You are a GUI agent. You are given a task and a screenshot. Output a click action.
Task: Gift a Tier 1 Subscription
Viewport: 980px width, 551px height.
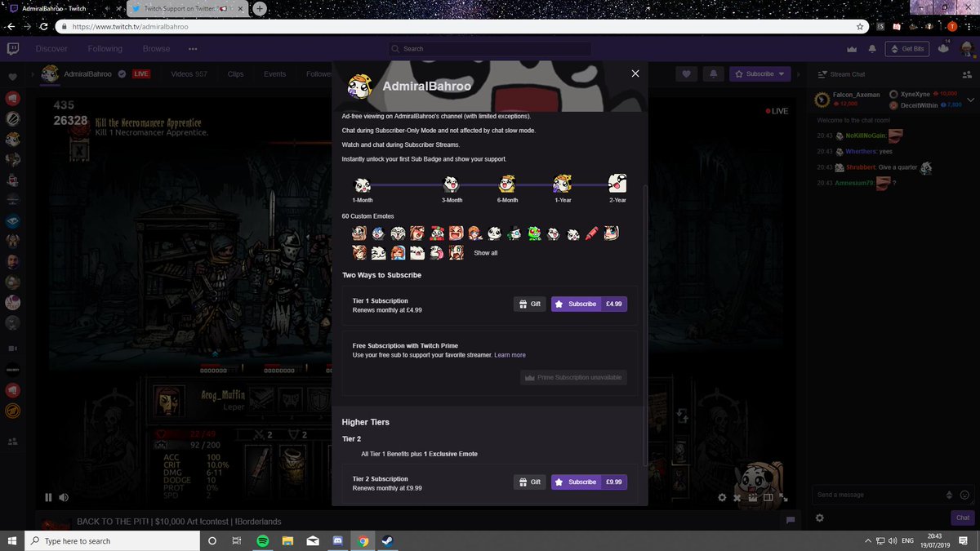(530, 304)
